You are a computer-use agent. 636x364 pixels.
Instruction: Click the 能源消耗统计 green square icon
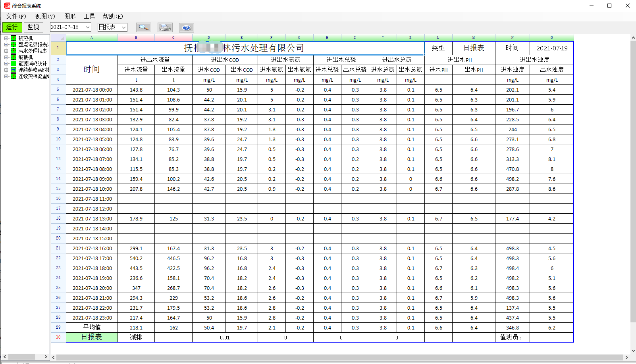(x=13, y=63)
